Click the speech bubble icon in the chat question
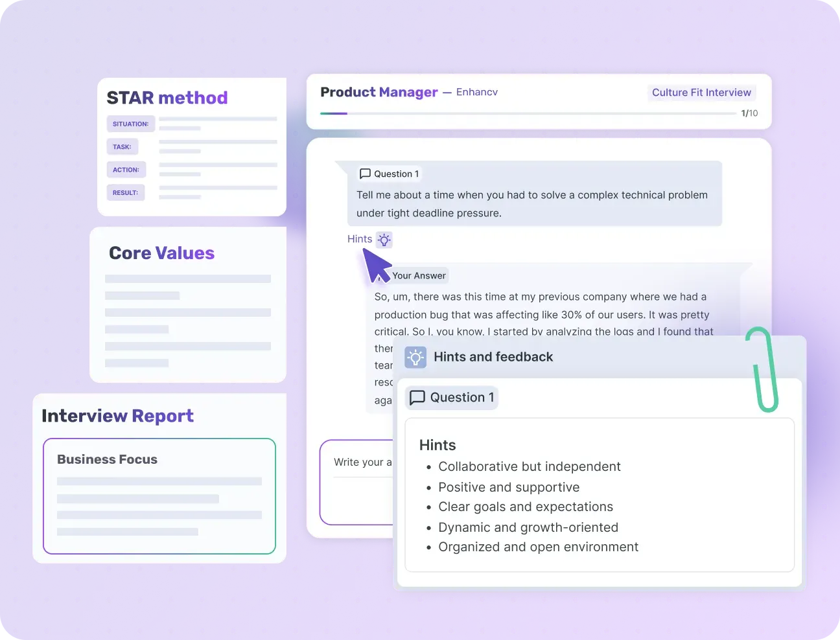This screenshot has height=640, width=840. point(365,174)
